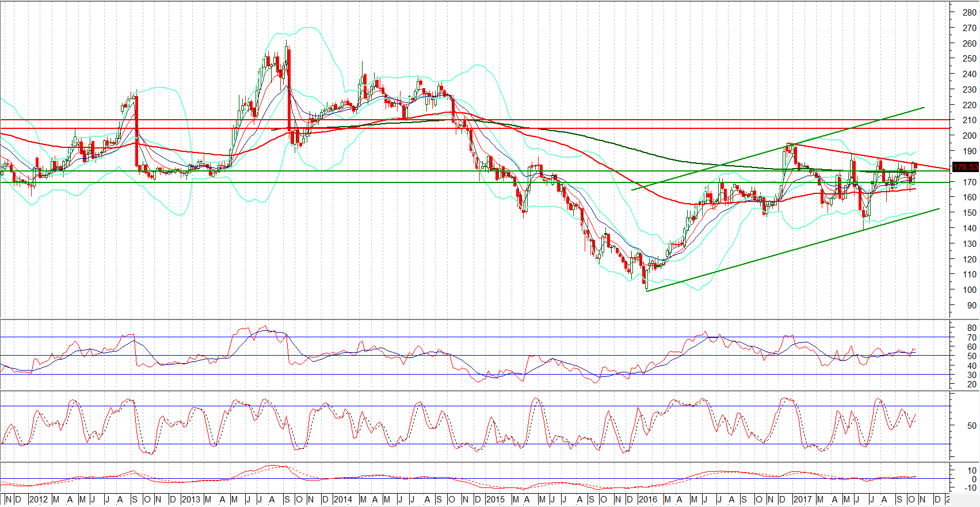Click the 210 price scale label
Viewport: 980px width, 507px height.
click(x=970, y=120)
